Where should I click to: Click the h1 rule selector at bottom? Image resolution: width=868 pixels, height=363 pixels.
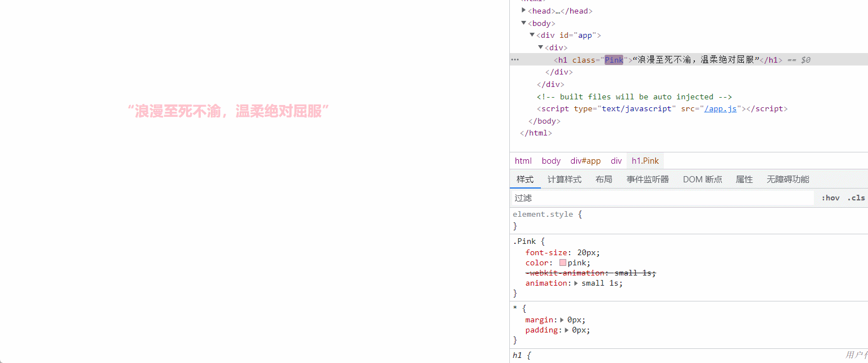click(x=518, y=356)
